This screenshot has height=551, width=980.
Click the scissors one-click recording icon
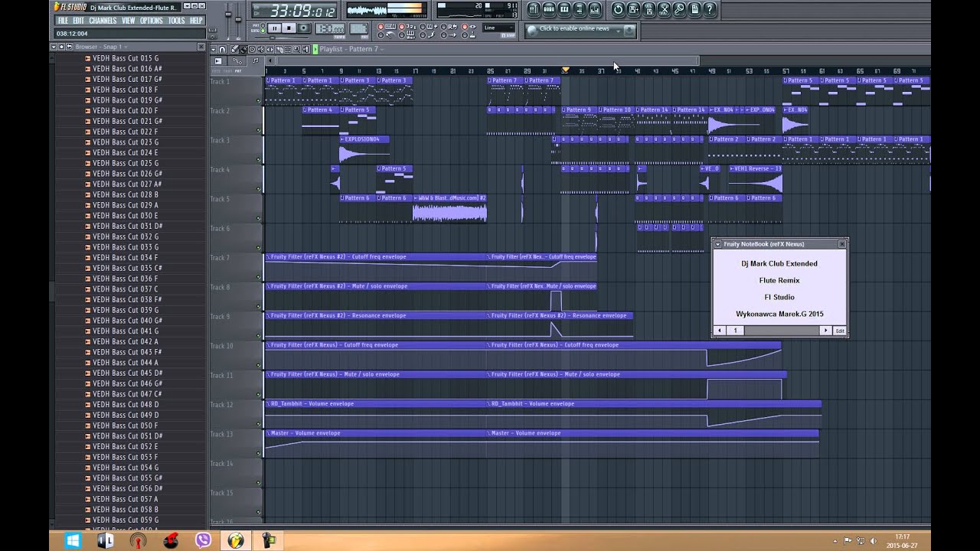(665, 9)
